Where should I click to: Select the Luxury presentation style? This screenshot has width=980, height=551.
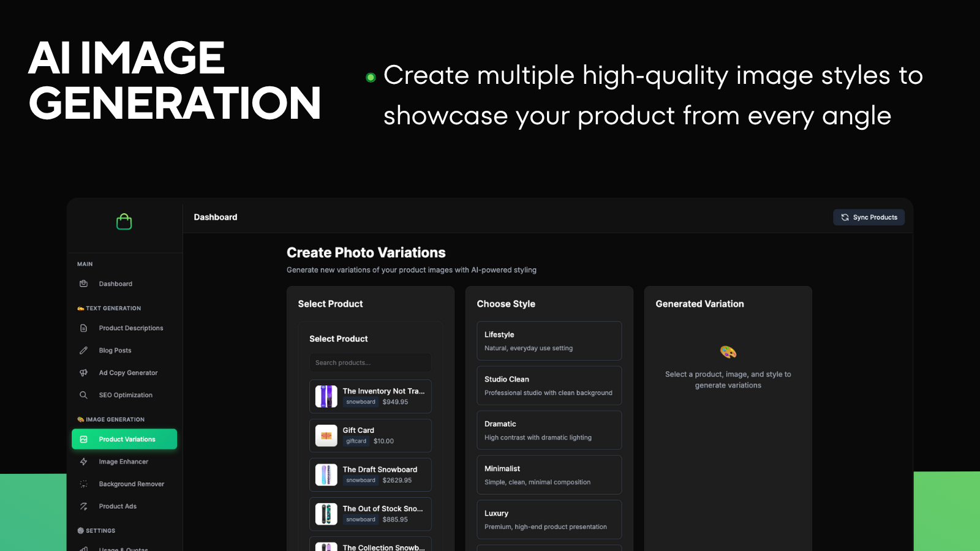pos(549,519)
